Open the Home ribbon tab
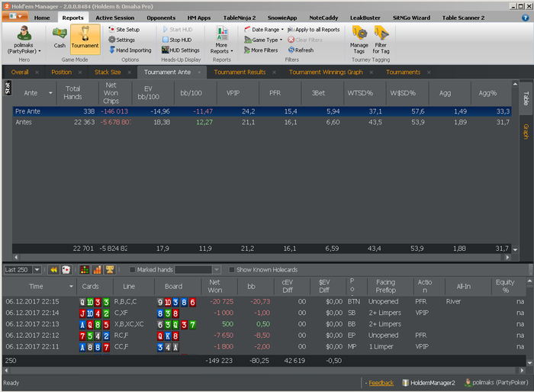Screen dimensions: 534x392 pyautogui.click(x=42, y=18)
